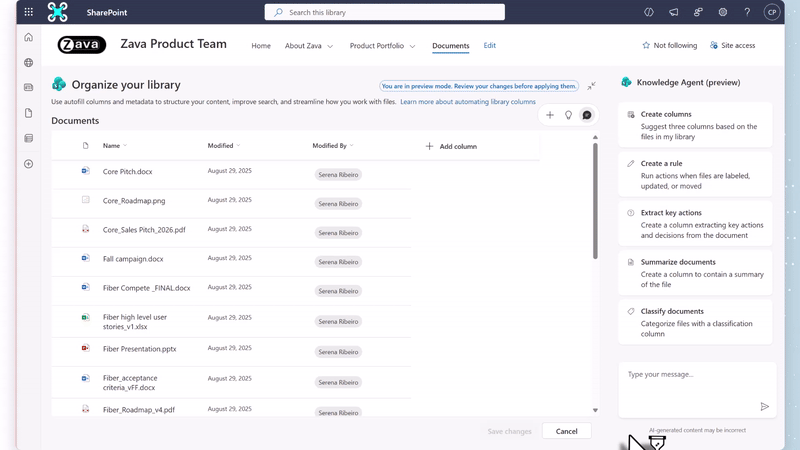Click the create plus circle icon in left rail
Image resolution: width=800 pixels, height=450 pixels.
[x=29, y=164]
